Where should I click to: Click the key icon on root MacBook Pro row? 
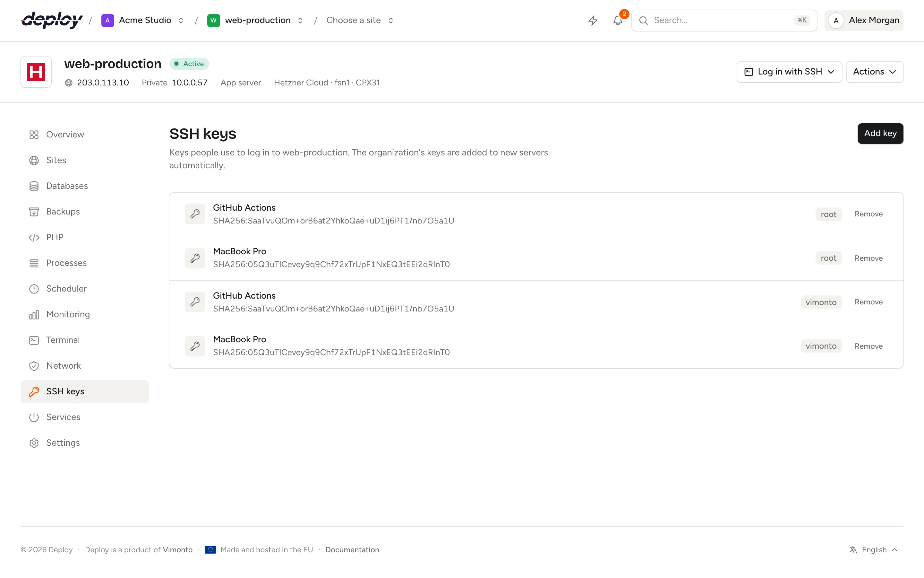[x=195, y=258]
